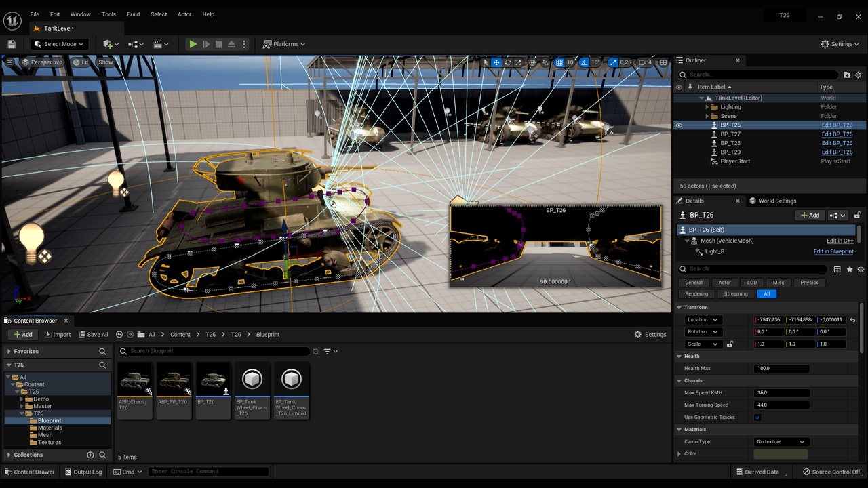Open the Select Mode dropdown
This screenshot has height=488, width=868.
coord(59,44)
